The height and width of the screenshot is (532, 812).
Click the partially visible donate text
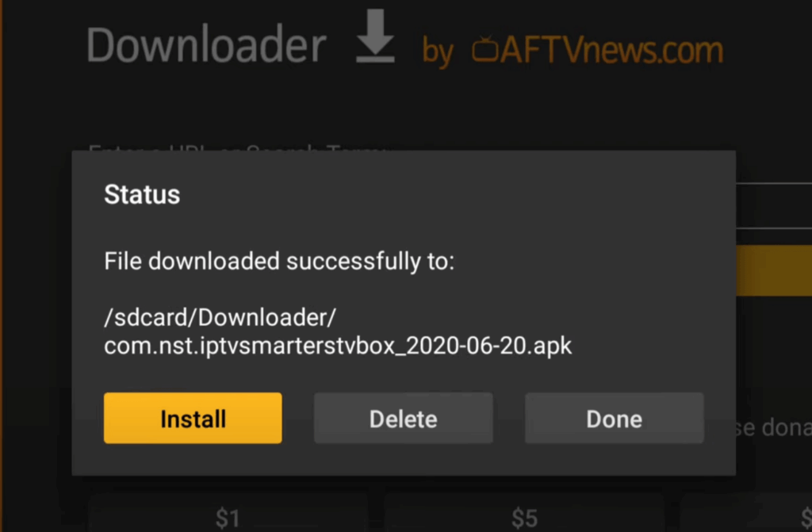tap(774, 427)
